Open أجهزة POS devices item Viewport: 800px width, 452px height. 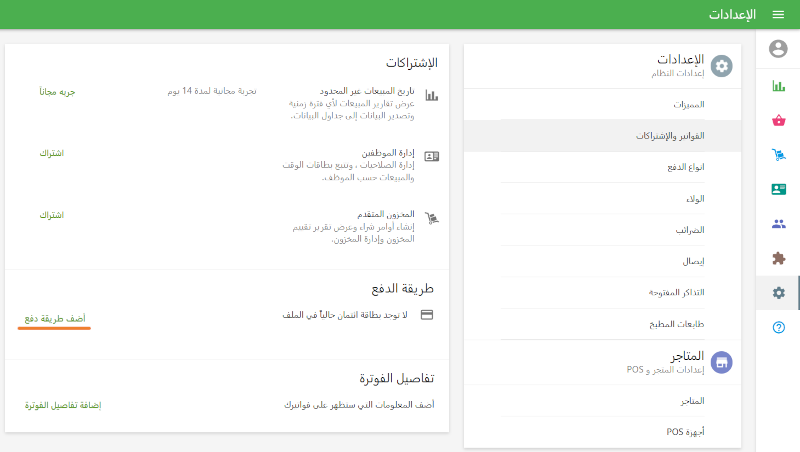pyautogui.click(x=602, y=432)
